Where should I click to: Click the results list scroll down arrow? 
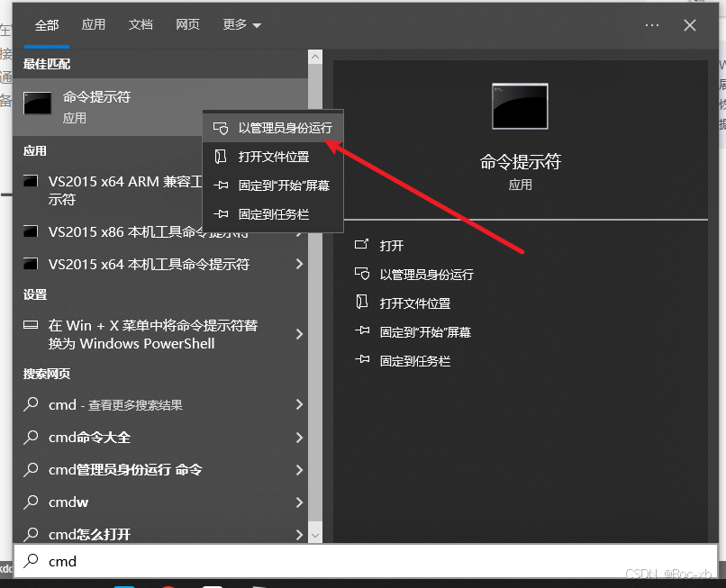[315, 535]
